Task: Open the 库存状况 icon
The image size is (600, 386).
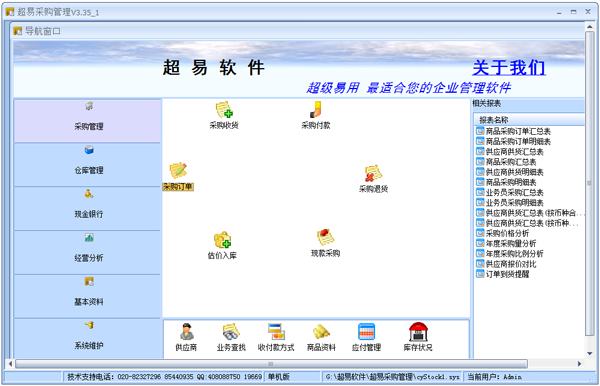Action: 418,337
